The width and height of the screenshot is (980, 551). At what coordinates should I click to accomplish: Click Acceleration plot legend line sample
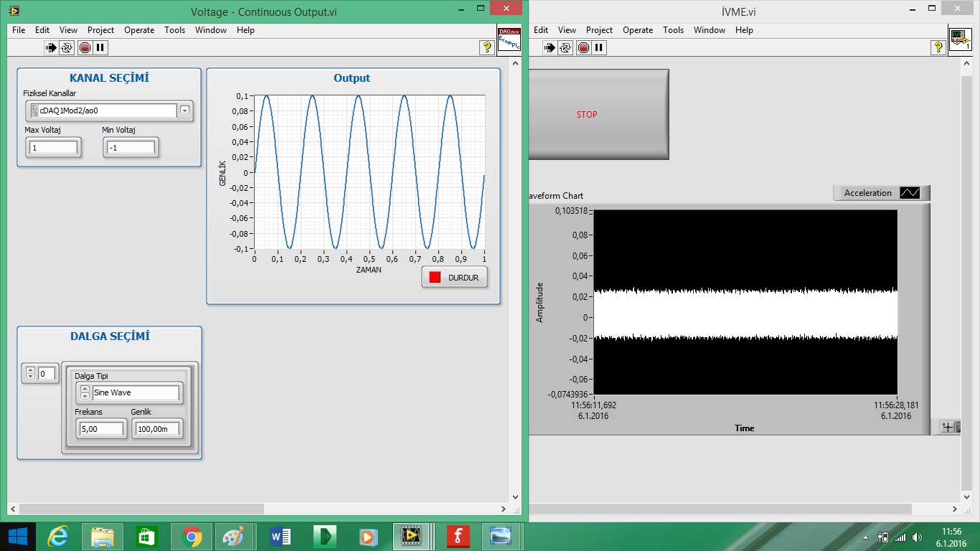click(x=910, y=193)
